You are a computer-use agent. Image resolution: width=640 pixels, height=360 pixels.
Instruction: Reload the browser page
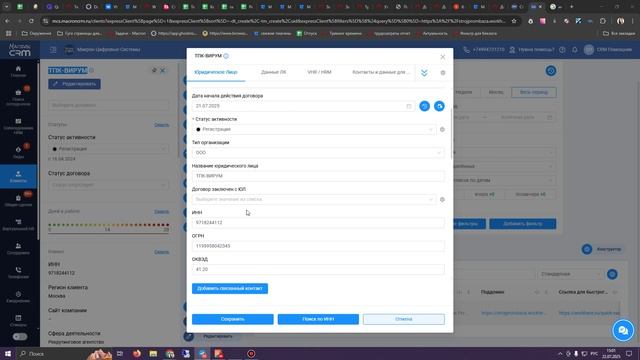(31, 21)
